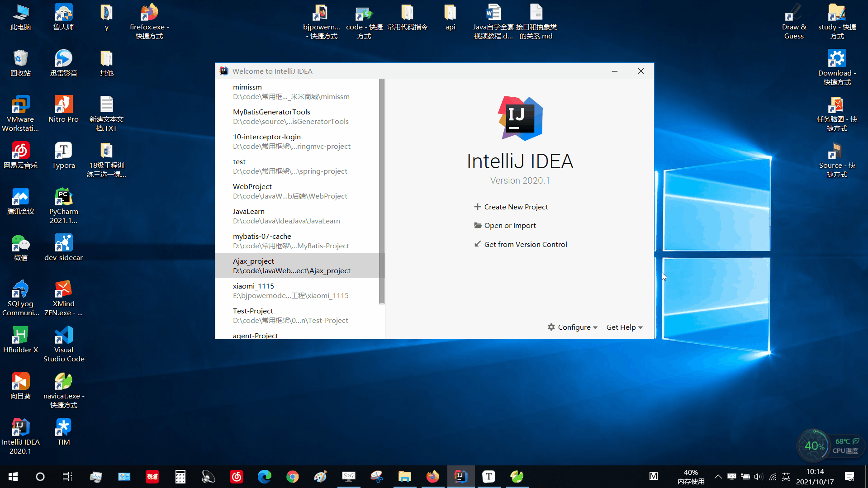Select the 腾讯会议 desktop icon

pyautogui.click(x=20, y=202)
